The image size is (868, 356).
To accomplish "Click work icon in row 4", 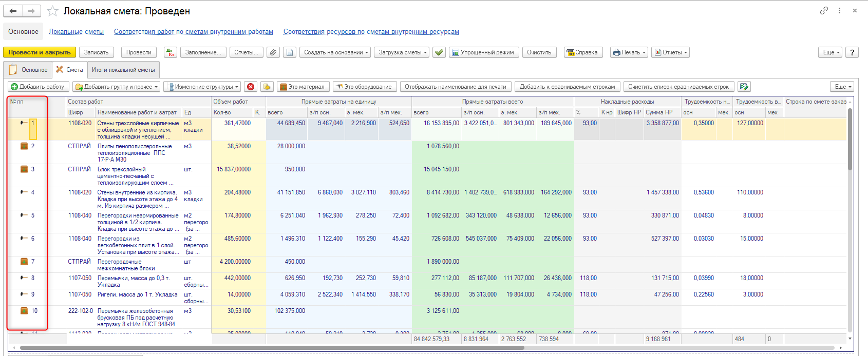I will tap(24, 192).
